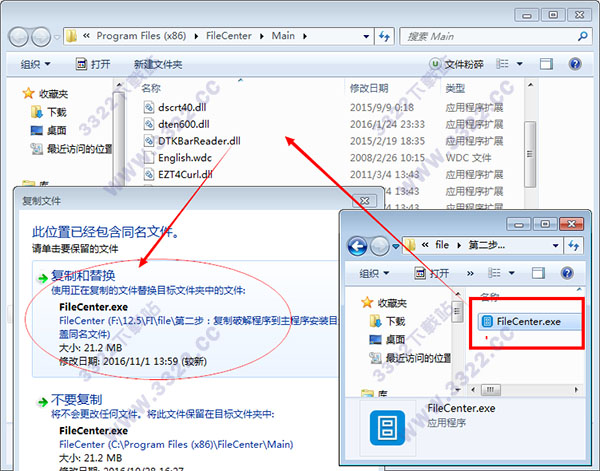Click green arrow beside 不要复制
Viewport: 600px width, 471px height.
[42, 402]
